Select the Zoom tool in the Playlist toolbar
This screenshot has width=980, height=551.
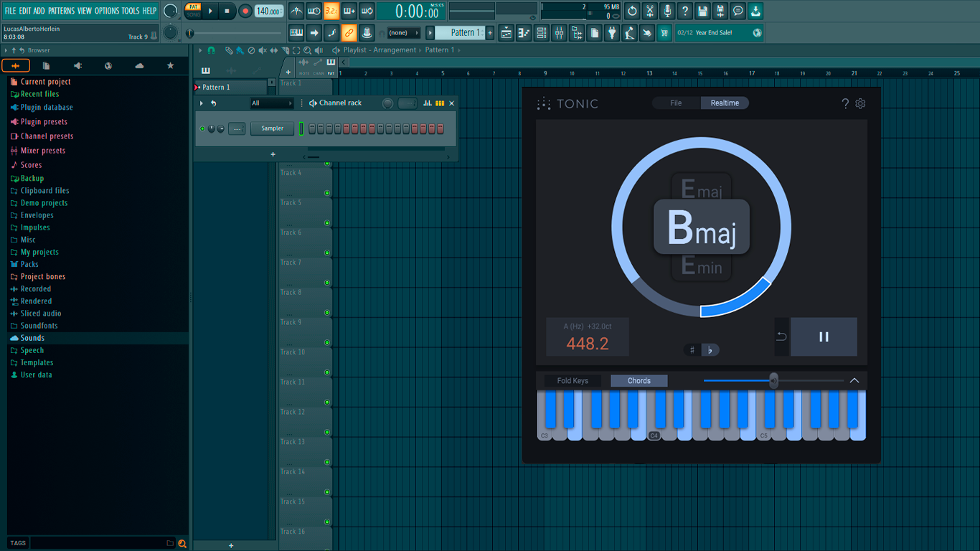point(308,50)
